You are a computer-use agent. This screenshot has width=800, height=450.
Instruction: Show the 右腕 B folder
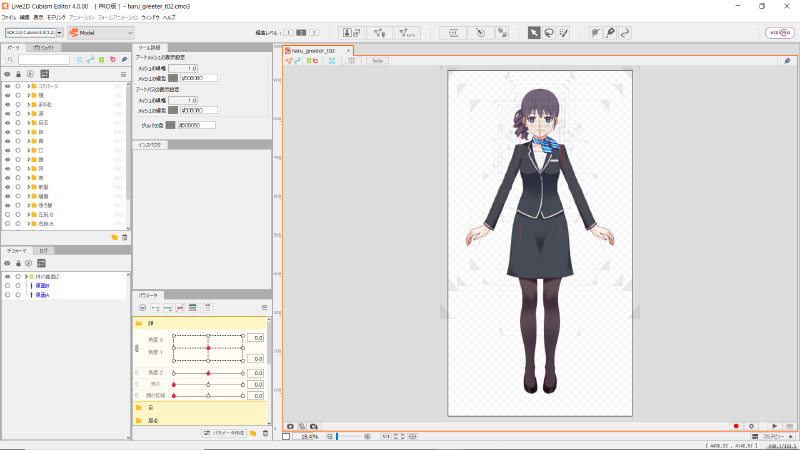[7, 224]
